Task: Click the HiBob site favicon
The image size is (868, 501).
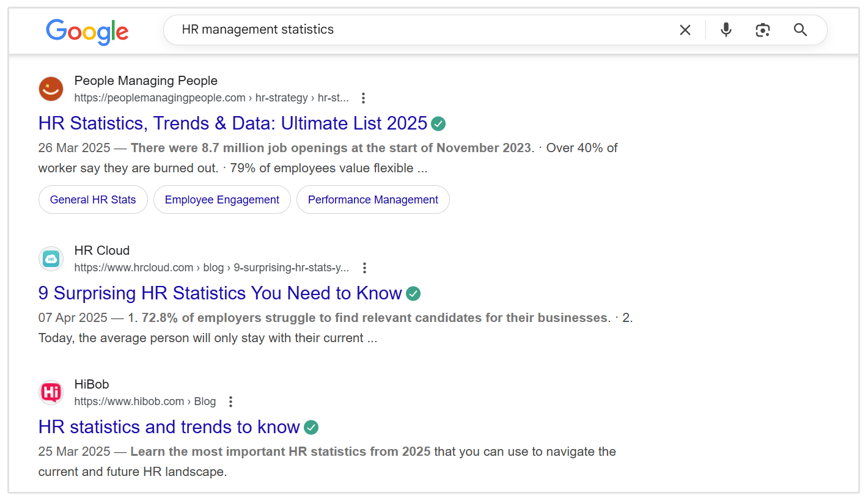Action: pyautogui.click(x=51, y=392)
